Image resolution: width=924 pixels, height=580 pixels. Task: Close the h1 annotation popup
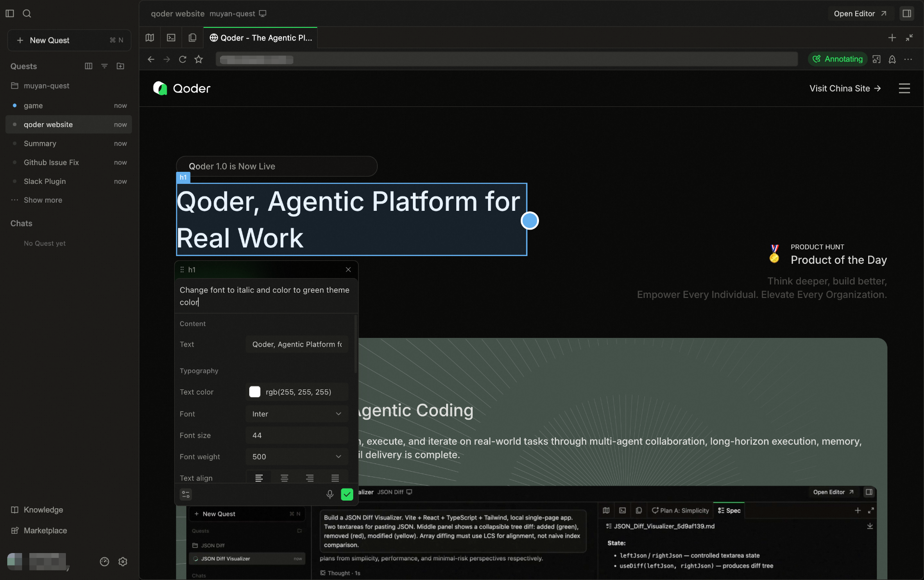348,270
